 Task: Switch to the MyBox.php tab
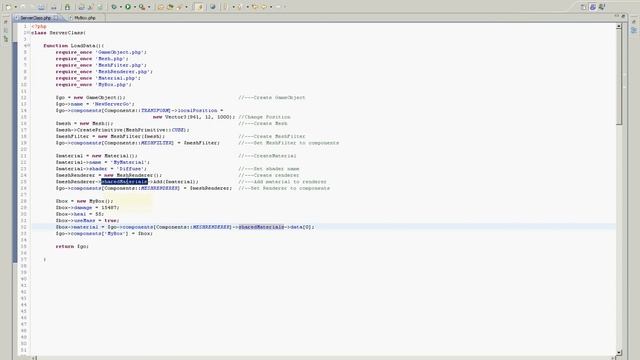(x=84, y=18)
